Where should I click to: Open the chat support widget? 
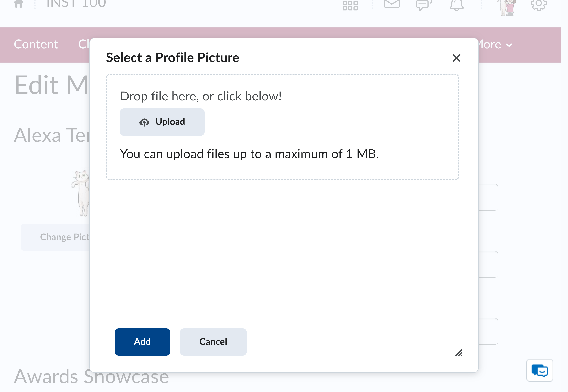coord(540,370)
